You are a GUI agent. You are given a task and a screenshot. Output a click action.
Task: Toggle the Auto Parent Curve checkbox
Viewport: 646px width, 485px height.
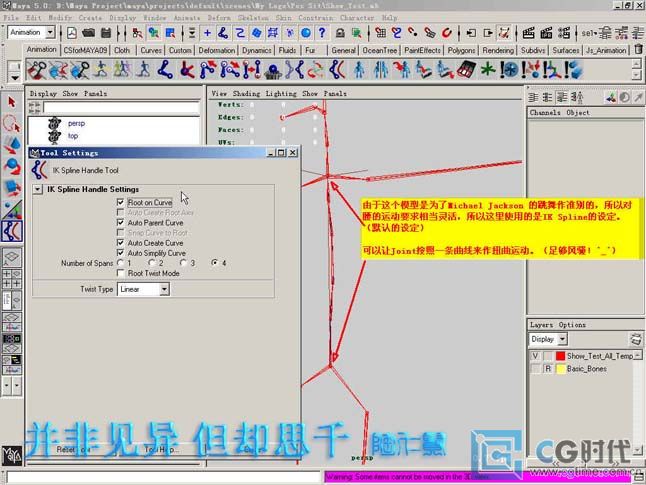coord(120,222)
